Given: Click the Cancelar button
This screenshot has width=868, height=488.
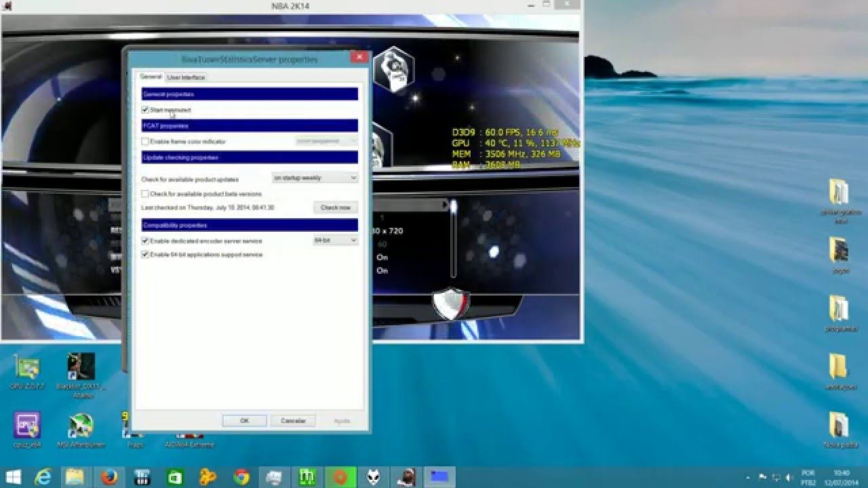Looking at the screenshot, I should point(293,421).
